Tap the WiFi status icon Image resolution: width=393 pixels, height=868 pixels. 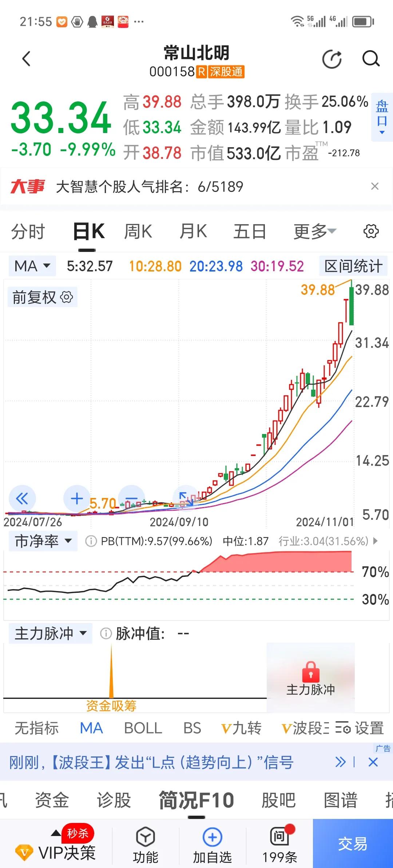297,21
